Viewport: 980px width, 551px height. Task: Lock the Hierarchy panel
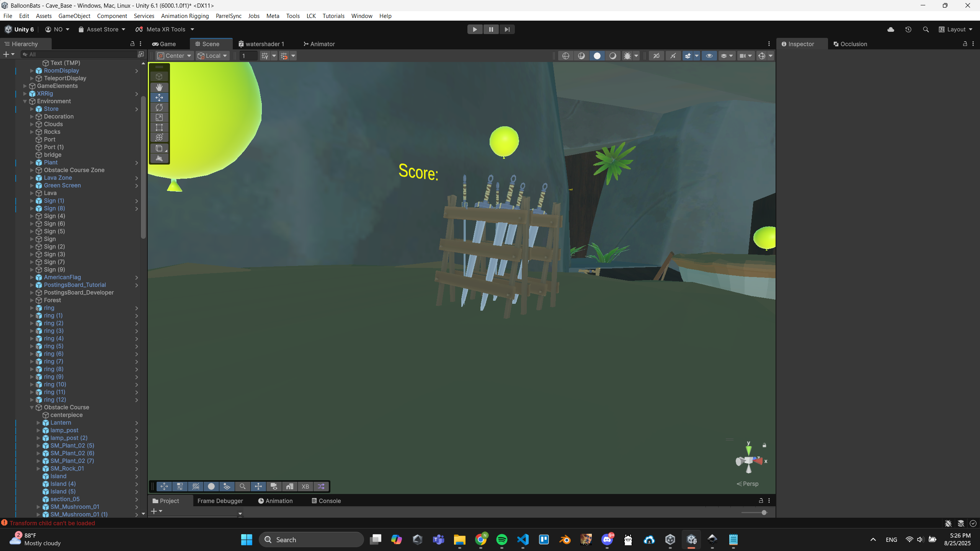click(x=132, y=44)
